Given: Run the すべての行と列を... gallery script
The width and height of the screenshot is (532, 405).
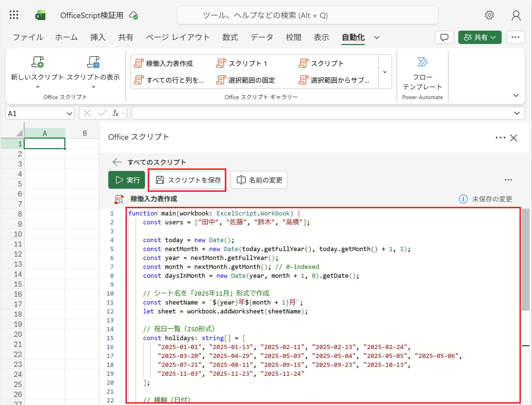Looking at the screenshot, I should pyautogui.click(x=169, y=80).
